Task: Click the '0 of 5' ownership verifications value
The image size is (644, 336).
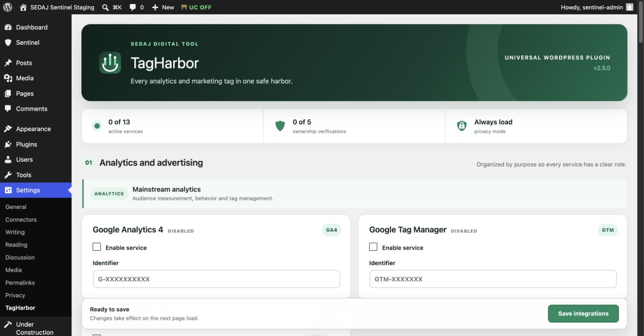Action: click(x=302, y=122)
